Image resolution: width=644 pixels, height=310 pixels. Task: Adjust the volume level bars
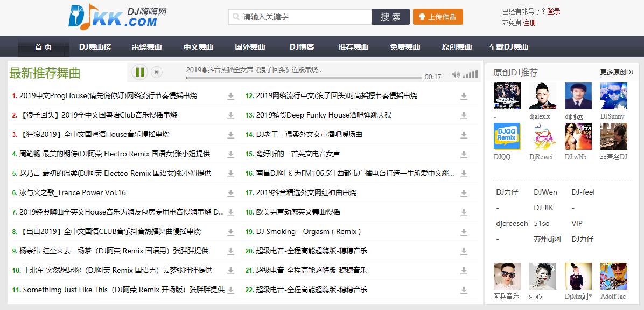pyautogui.click(x=471, y=74)
